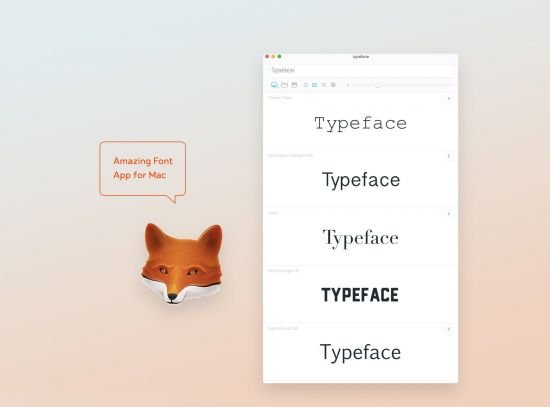
Task: Open the round settings icon in toolbar
Action: [x=333, y=85]
